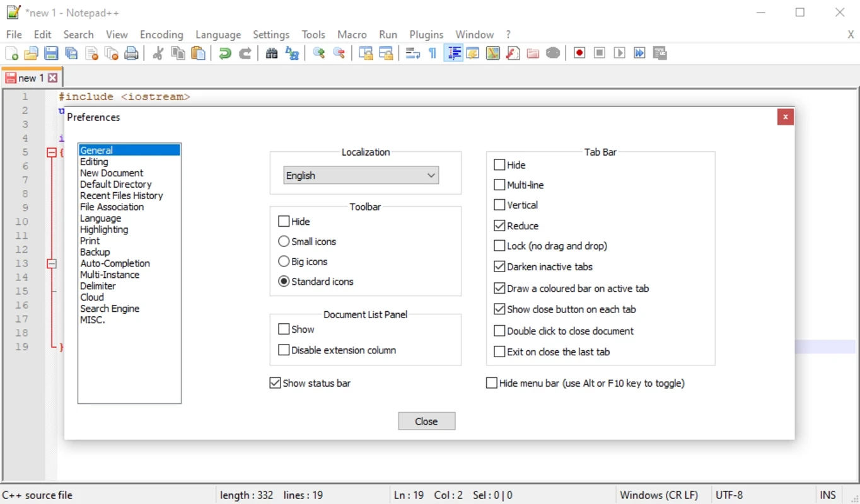
Task: Click the Cut scissors icon
Action: 158,54
